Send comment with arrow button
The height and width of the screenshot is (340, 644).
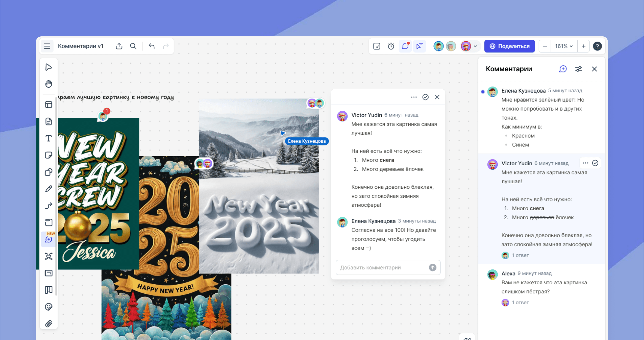tap(432, 267)
